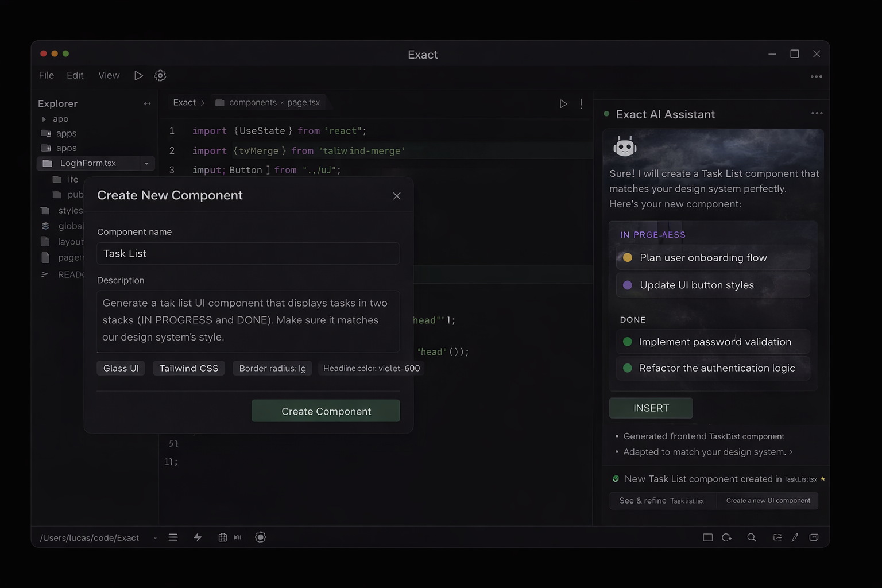Expand the 'apo' folder in Explorer
Screen dimensions: 882x588
point(44,119)
